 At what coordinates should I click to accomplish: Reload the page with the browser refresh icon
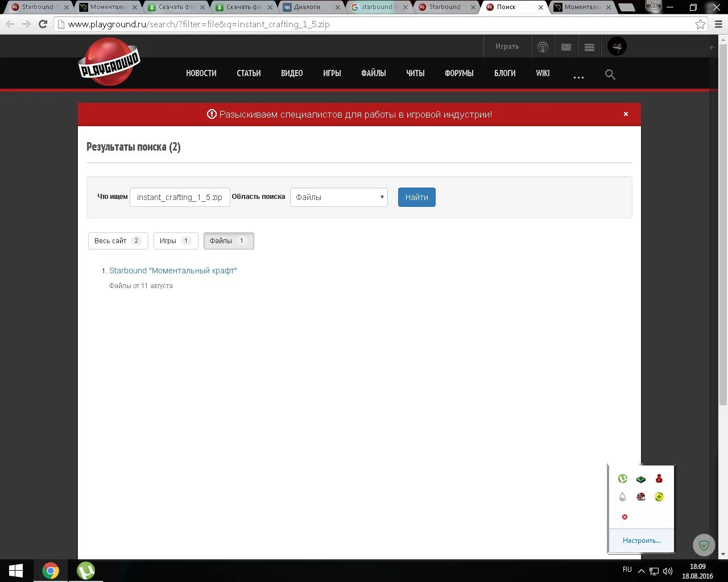point(43,24)
